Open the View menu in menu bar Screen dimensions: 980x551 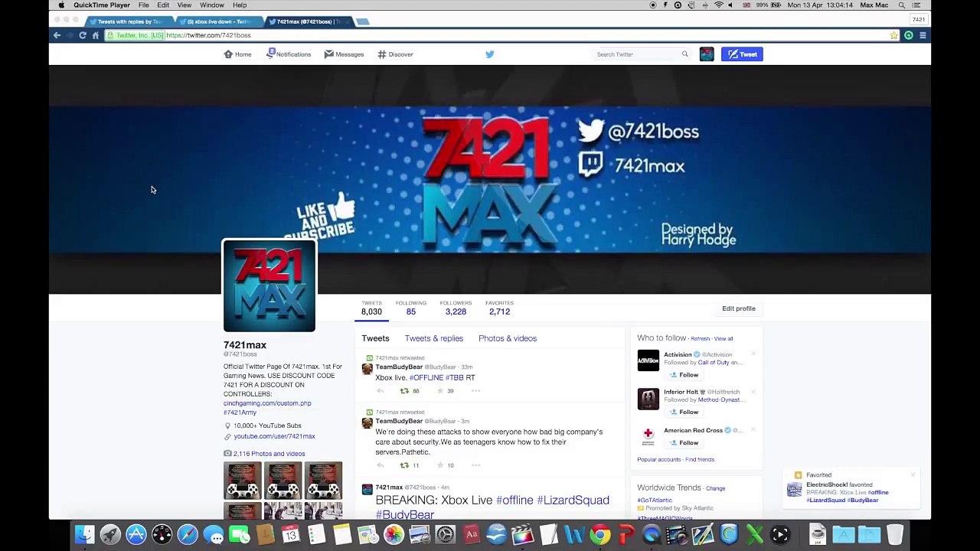185,5
